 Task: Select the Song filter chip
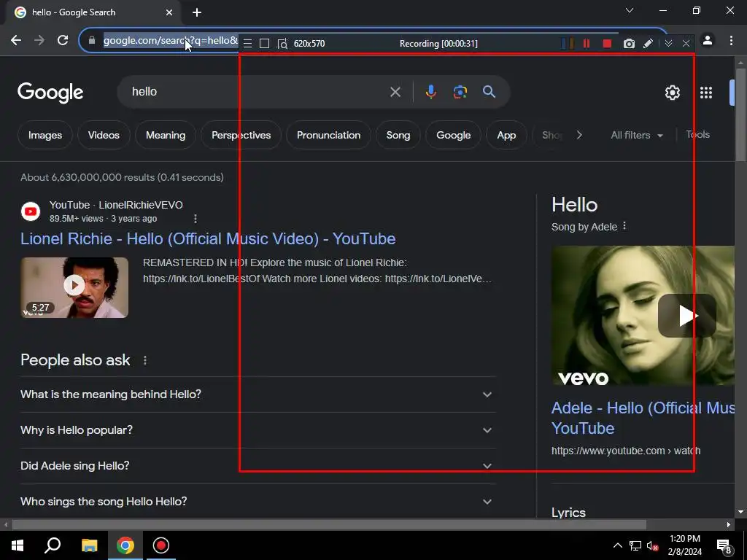[398, 135]
